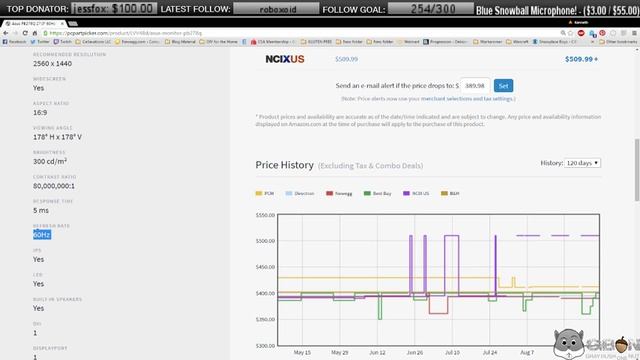The image size is (640, 360).
Task: Click the 16:9 aspect ratio value
Action: pyautogui.click(x=40, y=113)
